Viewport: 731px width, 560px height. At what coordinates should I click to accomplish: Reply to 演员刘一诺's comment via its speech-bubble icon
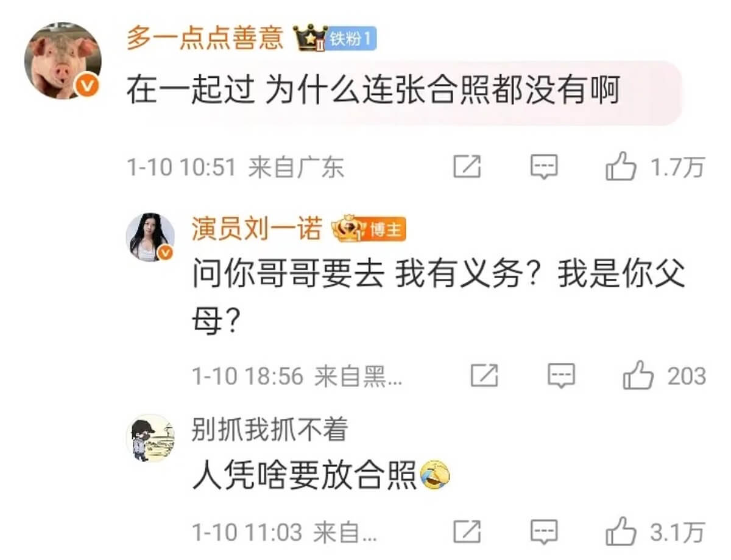pos(561,376)
